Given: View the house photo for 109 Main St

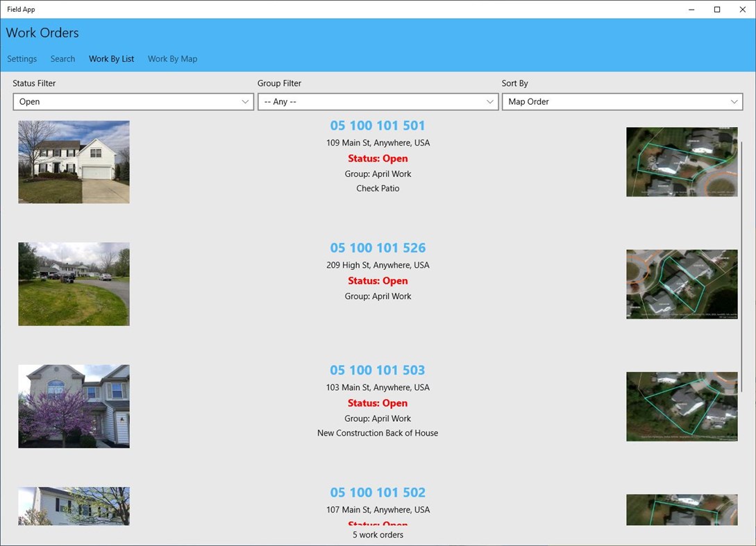Looking at the screenshot, I should (x=74, y=162).
